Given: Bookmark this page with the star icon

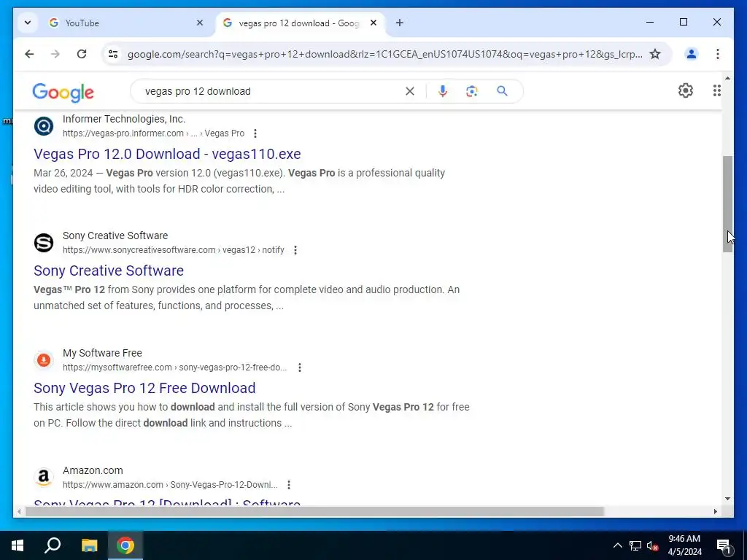Looking at the screenshot, I should (x=655, y=54).
